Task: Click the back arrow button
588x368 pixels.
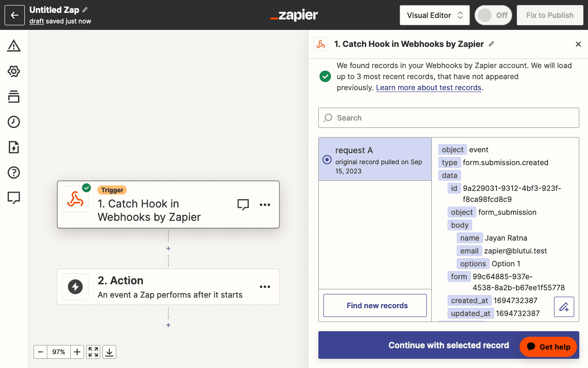Action: pos(15,15)
